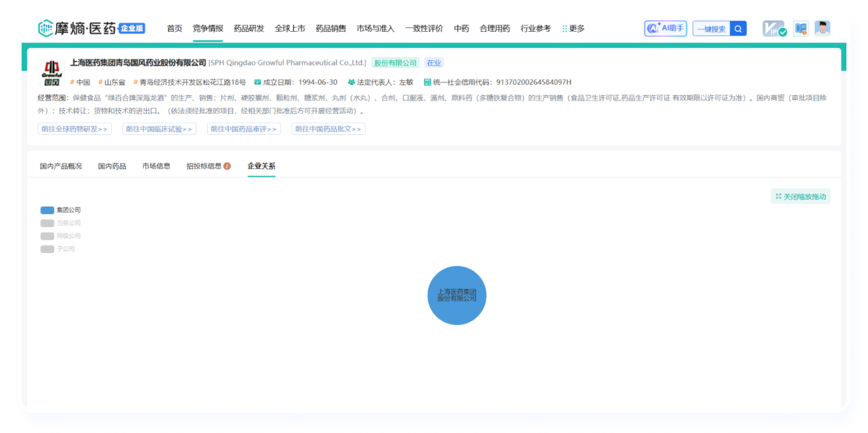Screen dimensions: 868x433
Task: Select the 上海医药集团股份有限公司 graph node
Action: (457, 296)
